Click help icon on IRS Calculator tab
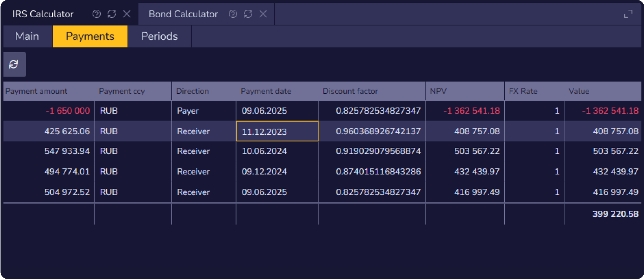Screen dimensions: 644x279 point(97,14)
